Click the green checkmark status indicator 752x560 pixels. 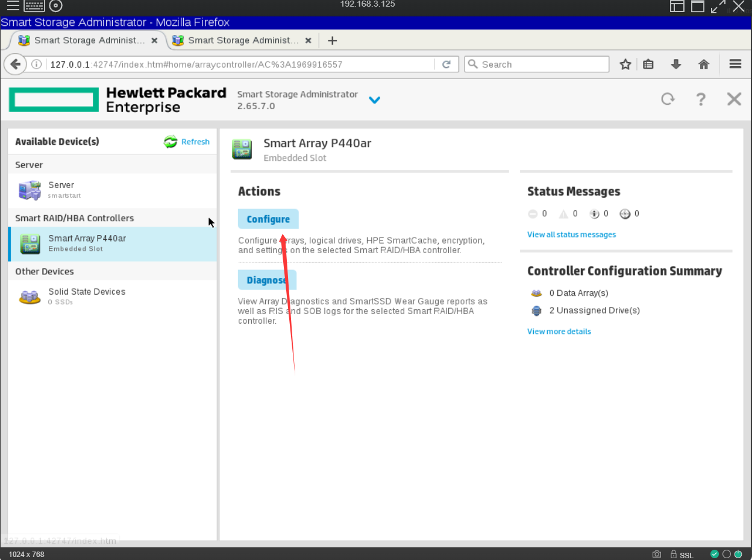[715, 554]
